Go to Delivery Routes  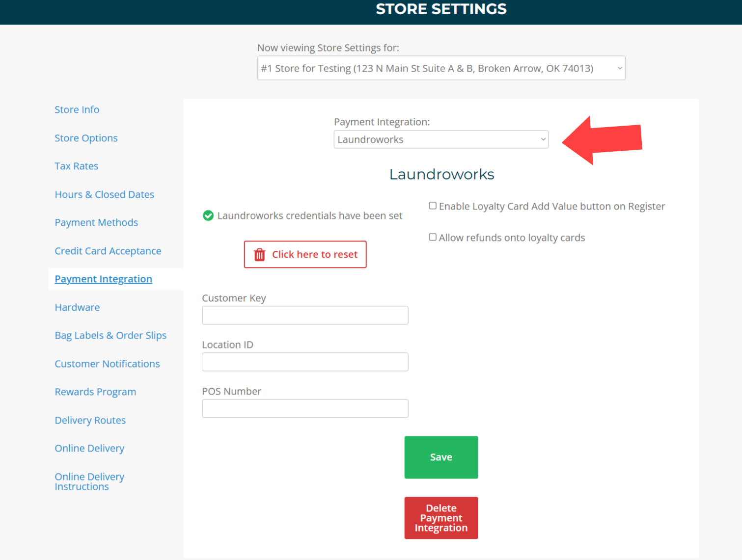pyautogui.click(x=90, y=420)
